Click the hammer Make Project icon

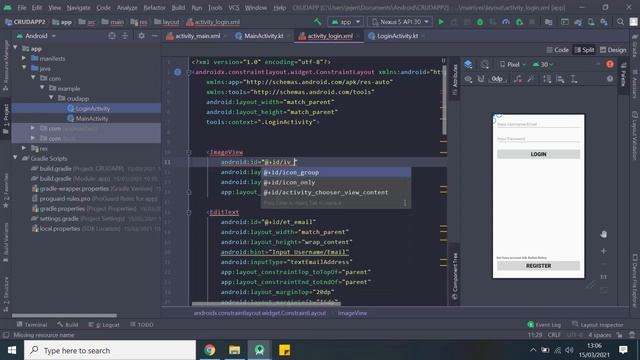pyautogui.click(x=317, y=22)
